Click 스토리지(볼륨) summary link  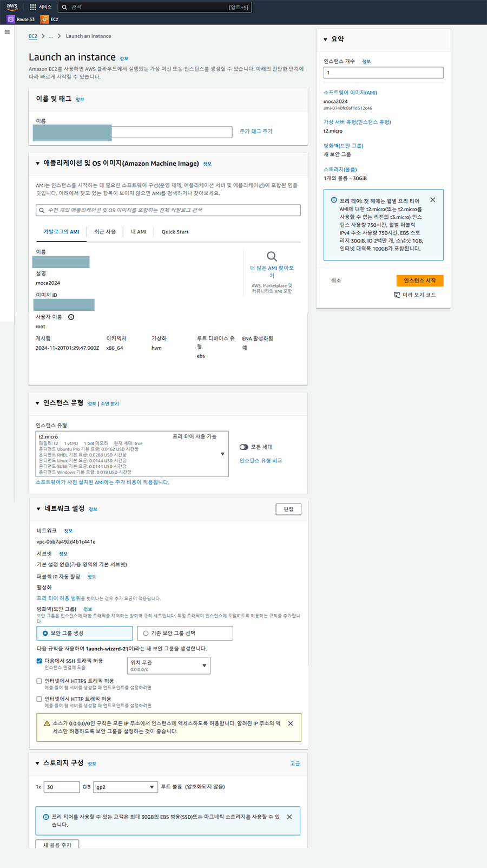(340, 169)
